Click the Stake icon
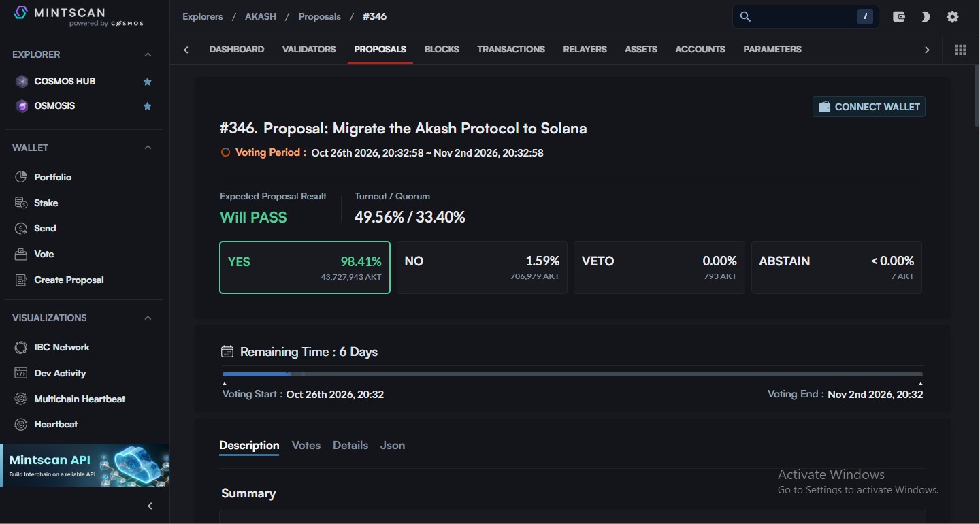980x524 pixels. 21,203
